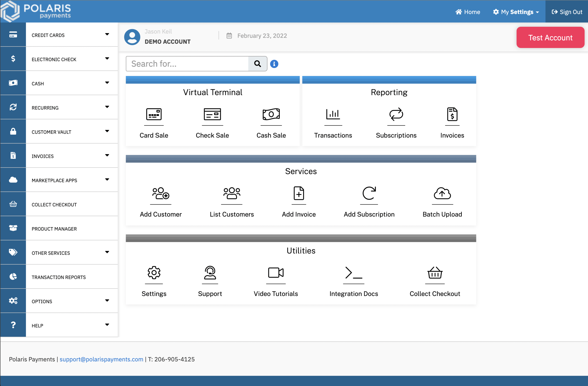Open the Video Tutorials camera icon

tap(276, 273)
